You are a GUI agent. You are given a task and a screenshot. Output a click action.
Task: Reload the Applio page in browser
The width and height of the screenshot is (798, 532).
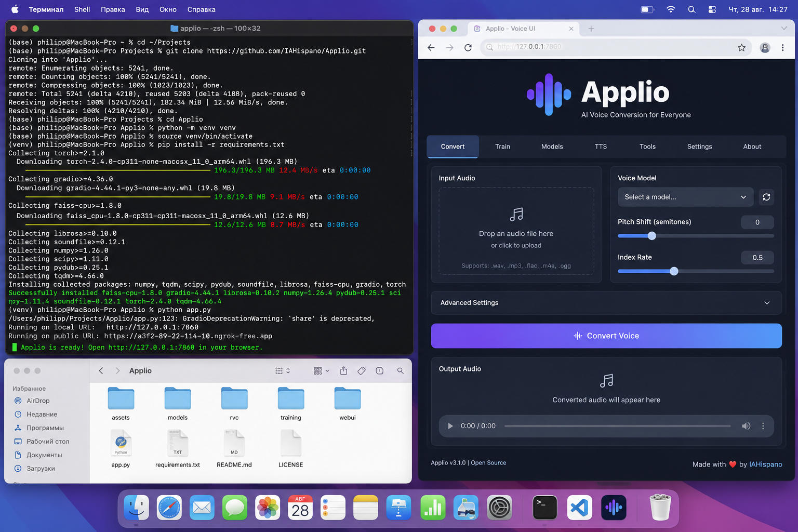468,47
